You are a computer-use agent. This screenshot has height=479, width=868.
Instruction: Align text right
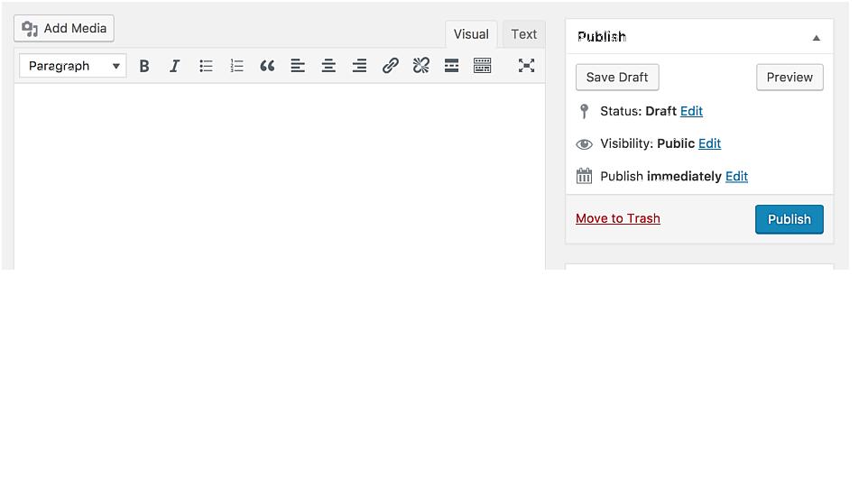(x=359, y=66)
